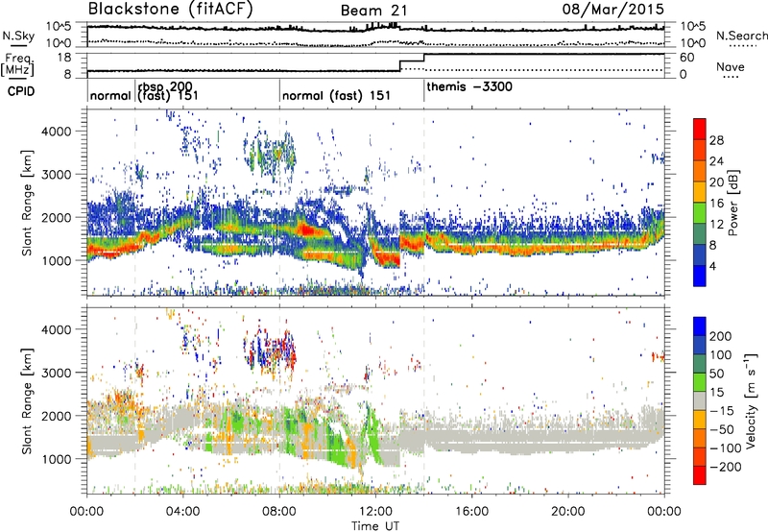Image resolution: width=768 pixels, height=532 pixels.
Task: Click the 'rbsp 200' CPID entry
Action: coord(165,87)
